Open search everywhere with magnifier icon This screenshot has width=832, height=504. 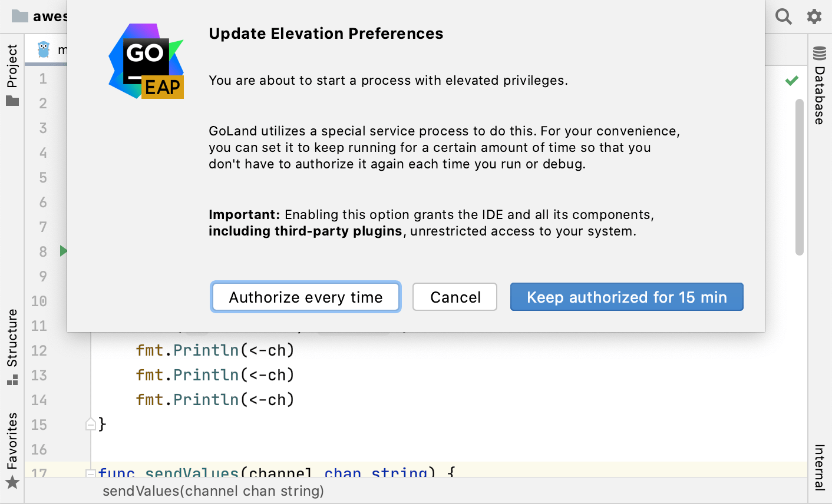point(783,16)
